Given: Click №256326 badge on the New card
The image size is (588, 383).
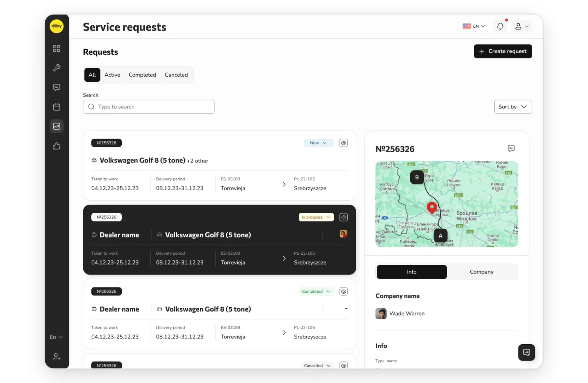Looking at the screenshot, I should 106,143.
